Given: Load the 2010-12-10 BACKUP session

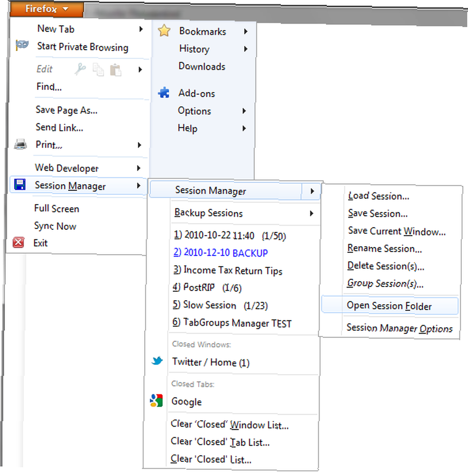Looking at the screenshot, I should 221,253.
